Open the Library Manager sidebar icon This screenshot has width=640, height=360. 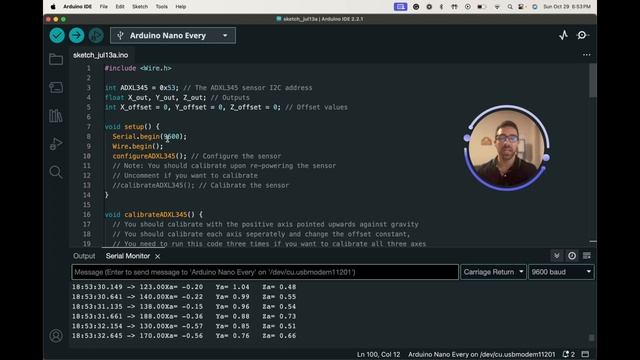(56, 116)
